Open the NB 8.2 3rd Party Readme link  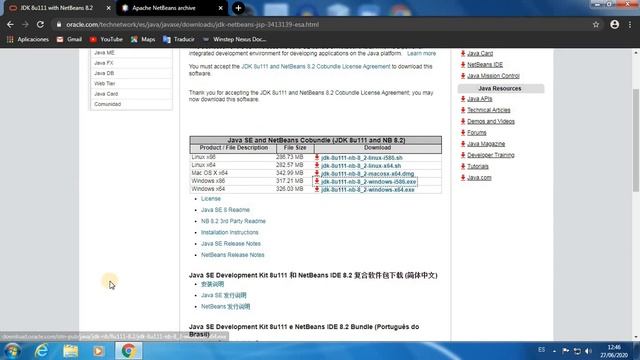tap(233, 221)
